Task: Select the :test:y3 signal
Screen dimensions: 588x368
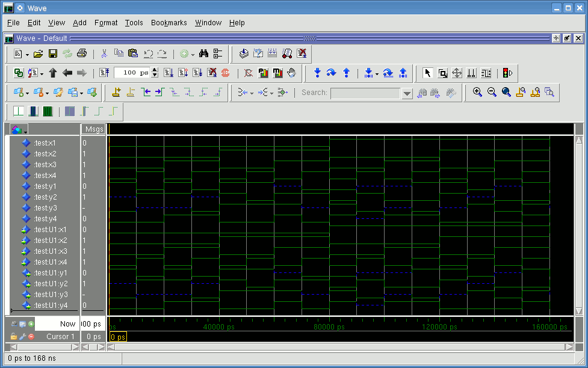Action: pyautogui.click(x=45, y=208)
